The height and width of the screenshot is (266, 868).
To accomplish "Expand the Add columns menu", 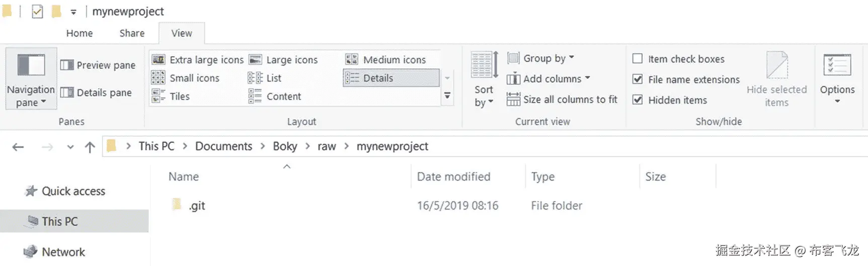I will tap(548, 79).
